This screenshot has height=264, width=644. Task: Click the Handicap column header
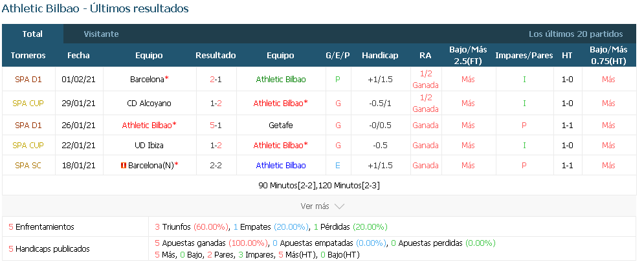pos(380,56)
